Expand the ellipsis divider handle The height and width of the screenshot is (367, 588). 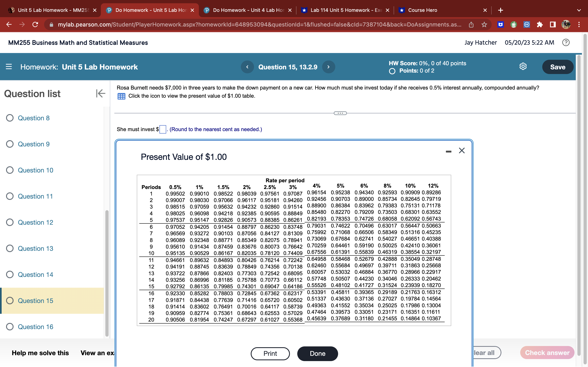(340, 113)
